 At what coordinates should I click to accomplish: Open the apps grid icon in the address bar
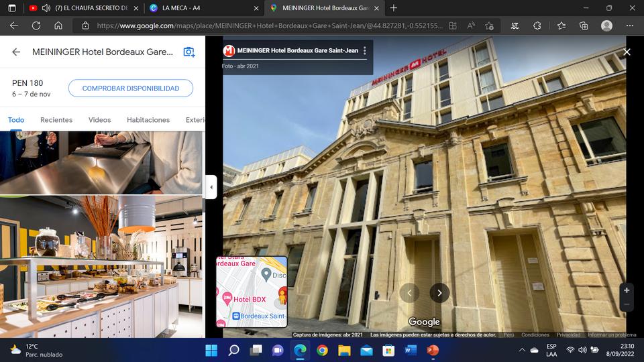point(453,26)
